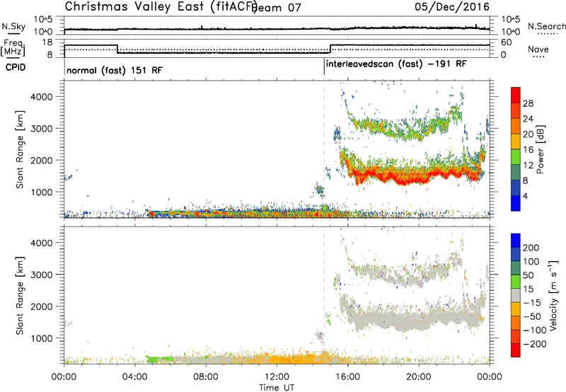Click the '200' velocity scale value
This screenshot has height=392, width=566.
coord(531,248)
